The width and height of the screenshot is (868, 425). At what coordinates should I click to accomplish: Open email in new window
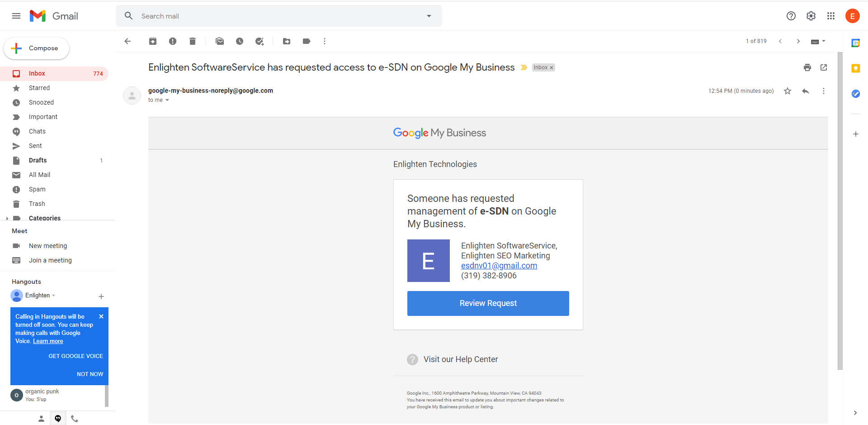pyautogui.click(x=824, y=67)
